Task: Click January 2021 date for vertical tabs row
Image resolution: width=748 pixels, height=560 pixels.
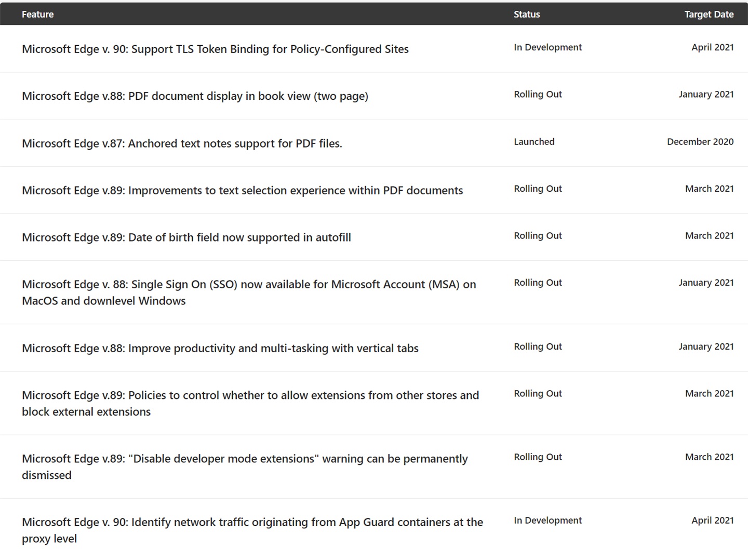Action: [706, 347]
